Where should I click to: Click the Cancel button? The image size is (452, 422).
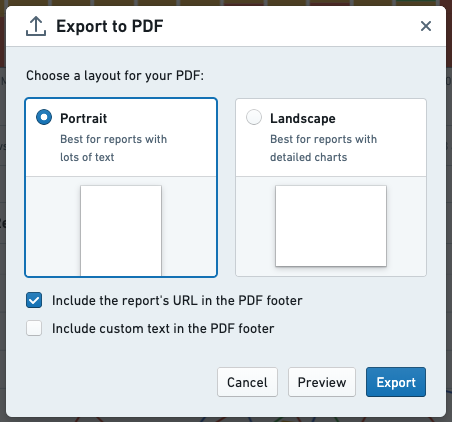(x=247, y=382)
